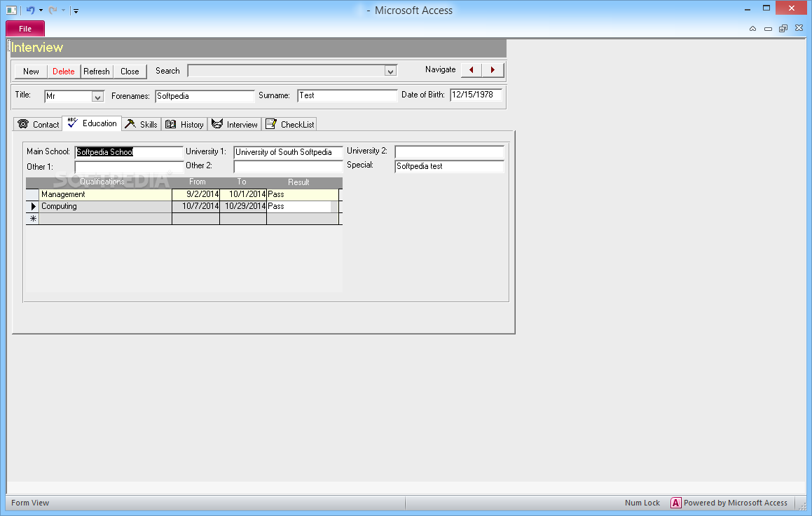The image size is (812, 516).
Task: Select the Education tab
Action: click(x=92, y=123)
